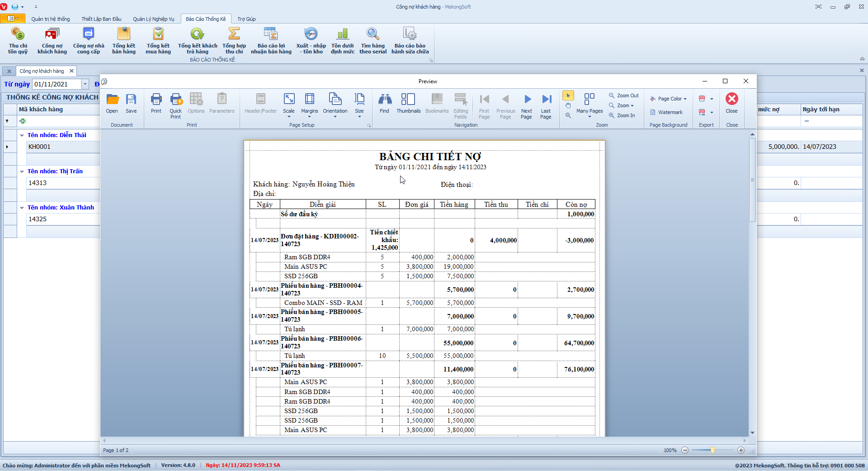Expand the Page Color dropdown
Image resolution: width=868 pixels, height=471 pixels.
(x=669, y=99)
